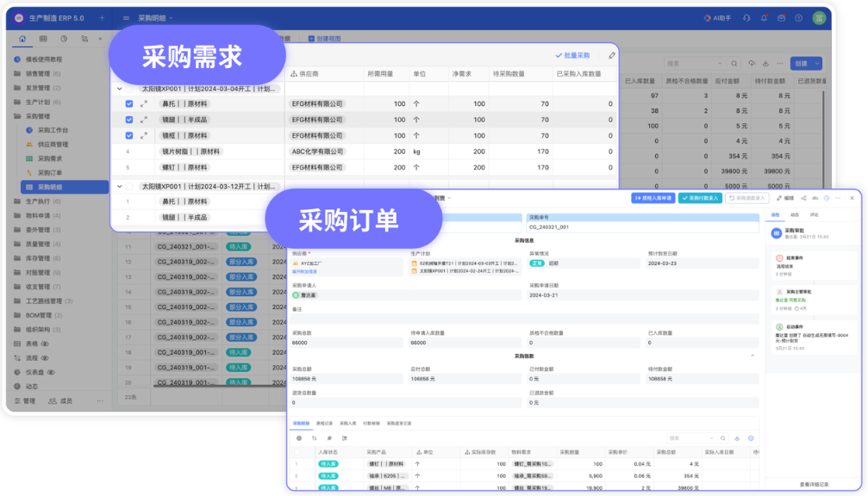Click the blue 创建 button

coord(802,64)
